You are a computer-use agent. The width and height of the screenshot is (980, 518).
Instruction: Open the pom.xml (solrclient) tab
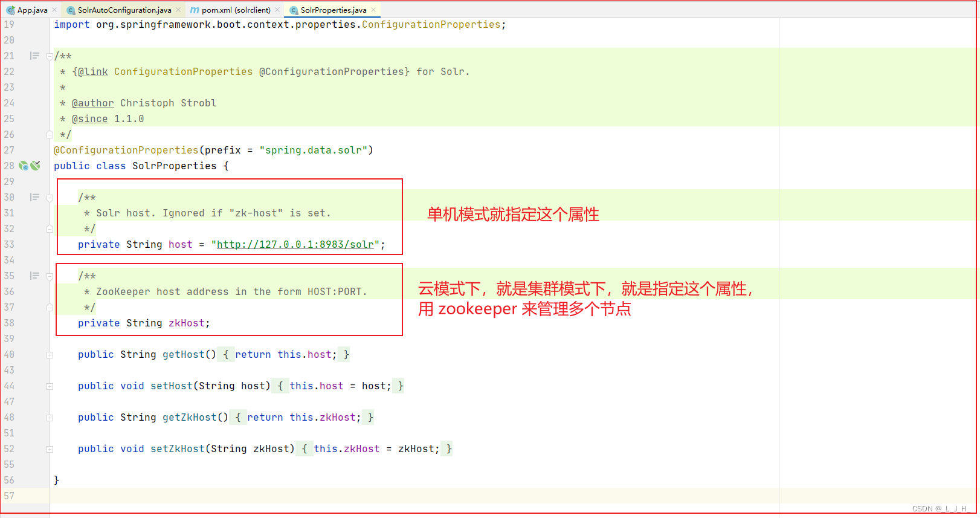pos(236,10)
